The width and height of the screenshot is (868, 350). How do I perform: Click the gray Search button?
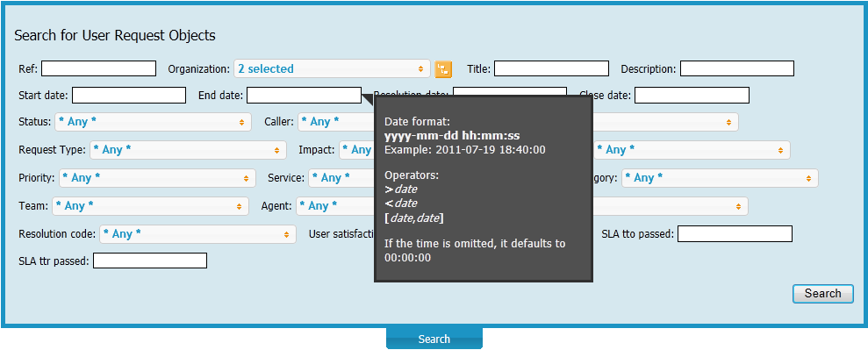823,294
